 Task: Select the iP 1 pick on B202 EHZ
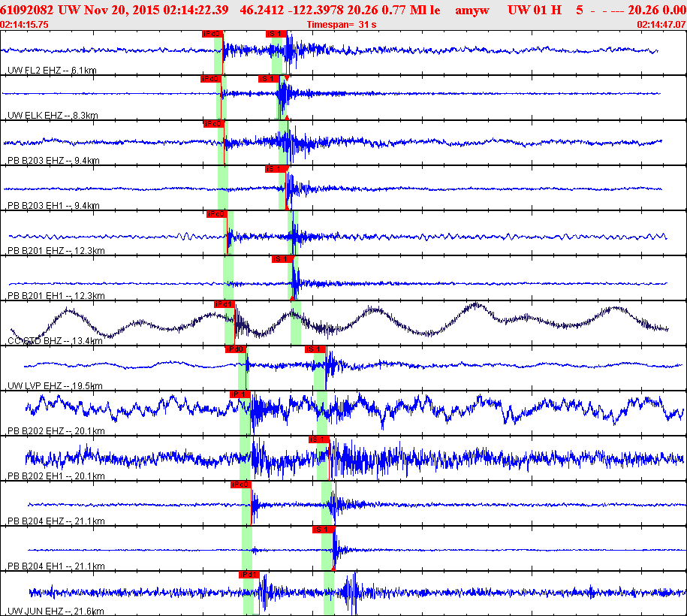coord(240,394)
